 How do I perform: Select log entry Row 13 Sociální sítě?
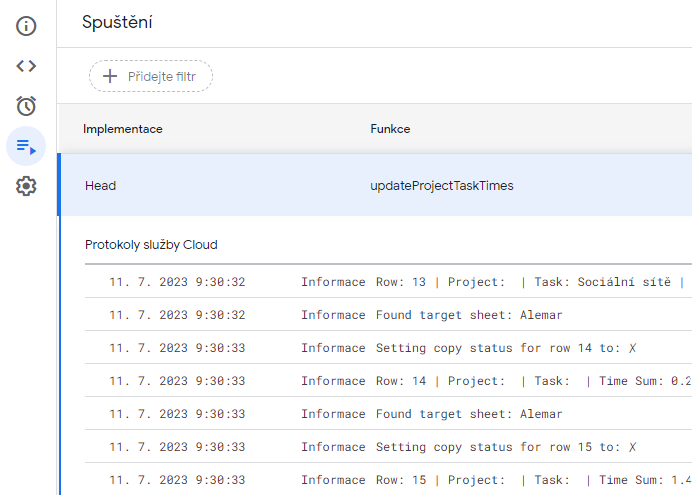(388, 281)
